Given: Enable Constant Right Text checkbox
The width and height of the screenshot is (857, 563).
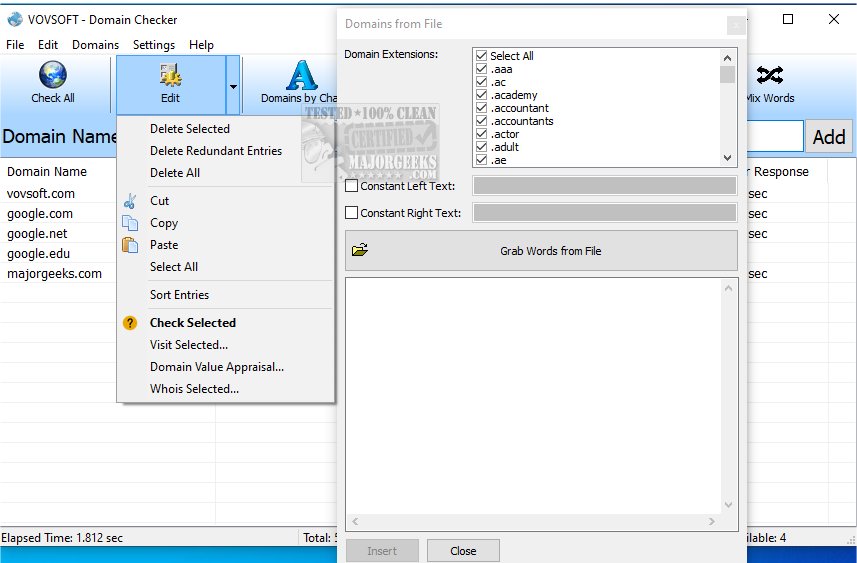Looking at the screenshot, I should [351, 213].
